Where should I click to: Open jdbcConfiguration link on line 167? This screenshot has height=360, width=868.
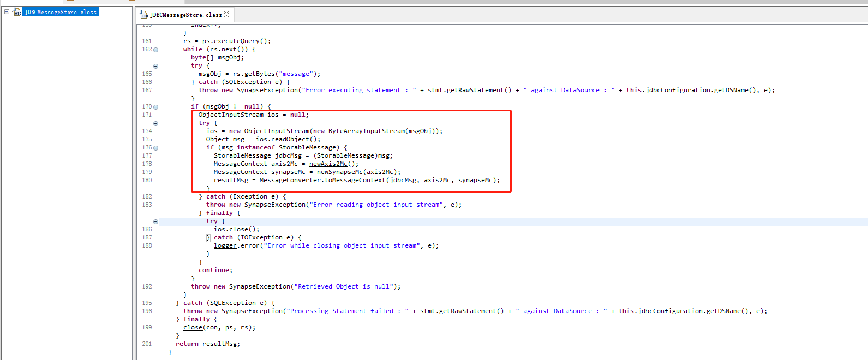(x=678, y=90)
